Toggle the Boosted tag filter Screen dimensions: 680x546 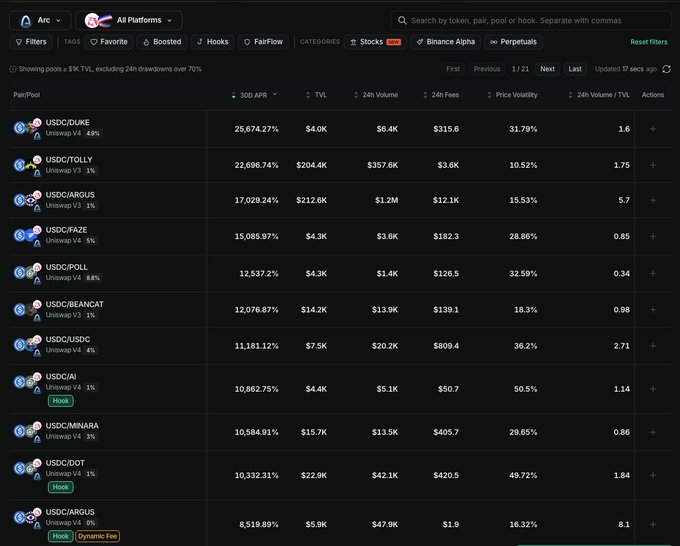pos(162,42)
